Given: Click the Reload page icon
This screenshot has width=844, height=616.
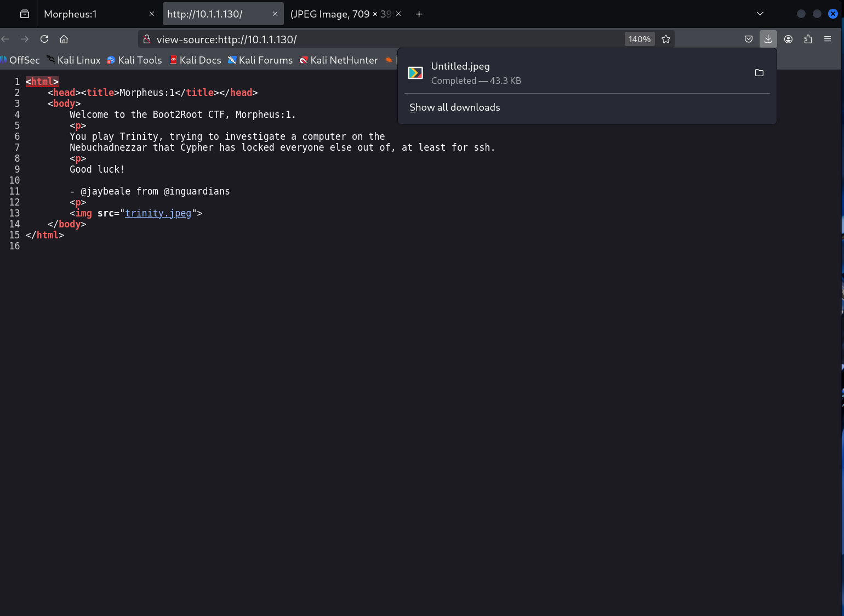Looking at the screenshot, I should [x=44, y=39].
